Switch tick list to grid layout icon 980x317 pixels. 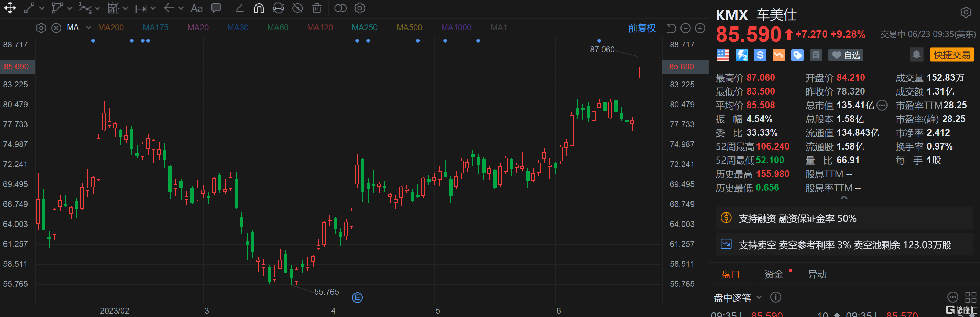(x=970, y=297)
